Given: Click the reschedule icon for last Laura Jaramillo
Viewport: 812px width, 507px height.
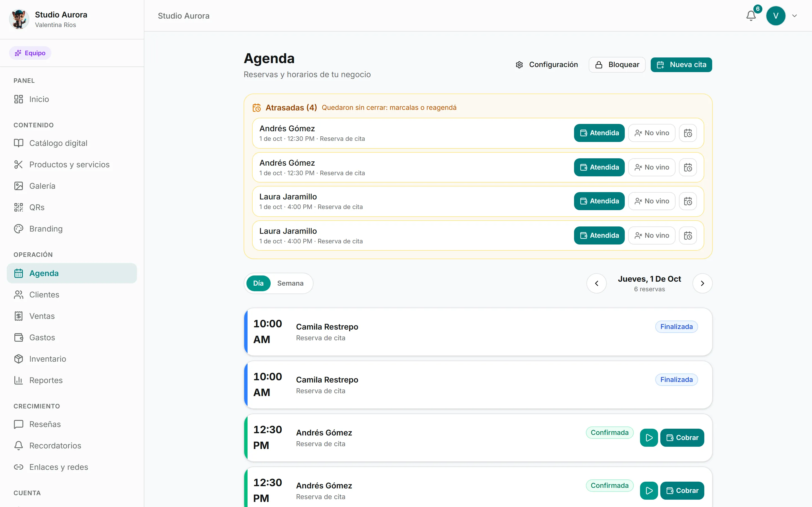Looking at the screenshot, I should (x=688, y=235).
